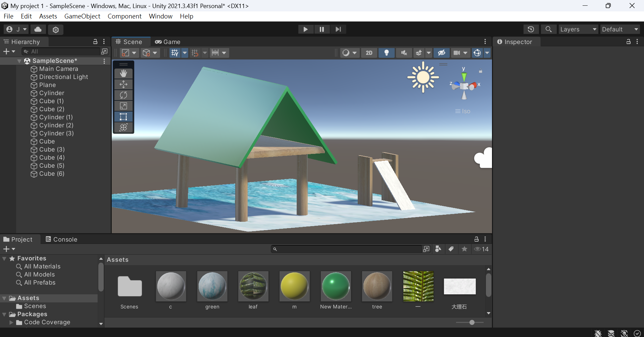Screen dimensions: 644x337
Task: Select the Move tool
Action: [x=123, y=84]
